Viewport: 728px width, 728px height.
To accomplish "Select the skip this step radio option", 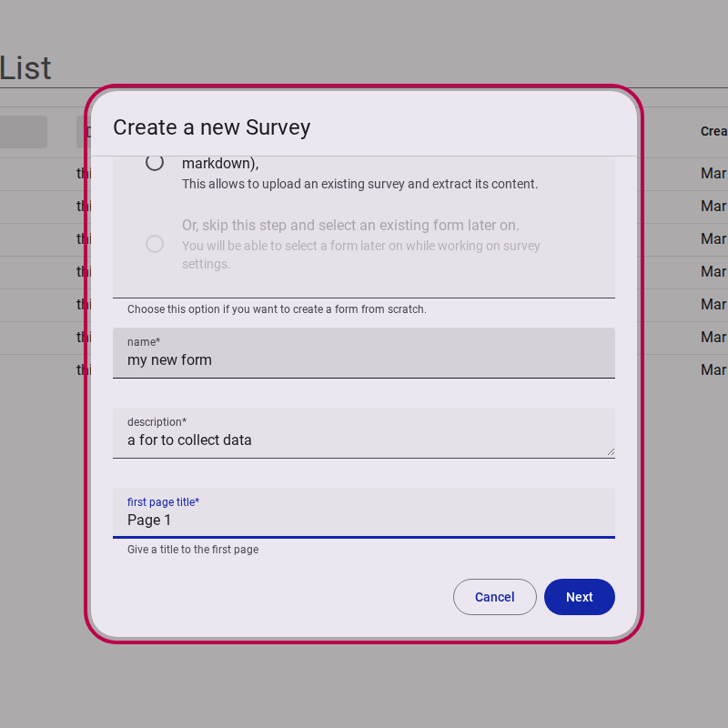I will (155, 244).
